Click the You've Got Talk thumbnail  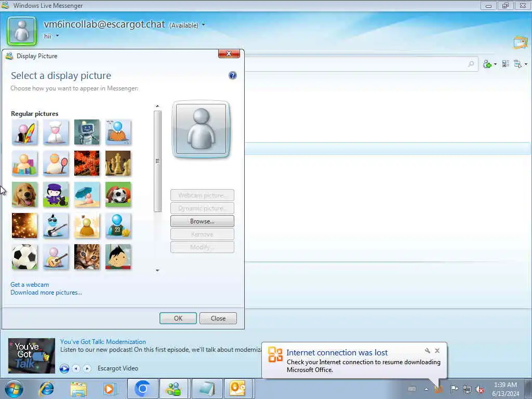[x=32, y=355]
